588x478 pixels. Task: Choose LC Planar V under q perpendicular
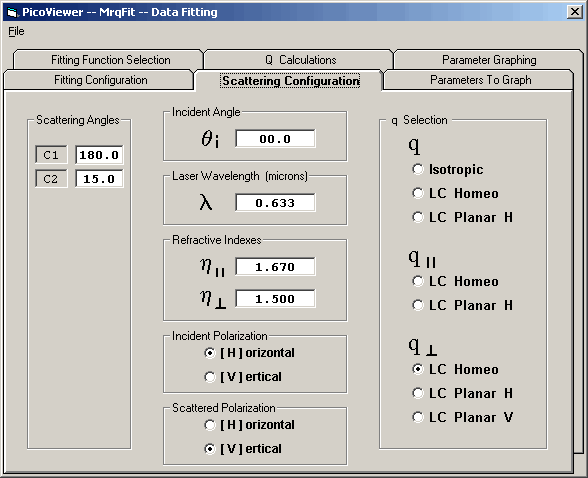(x=462, y=417)
